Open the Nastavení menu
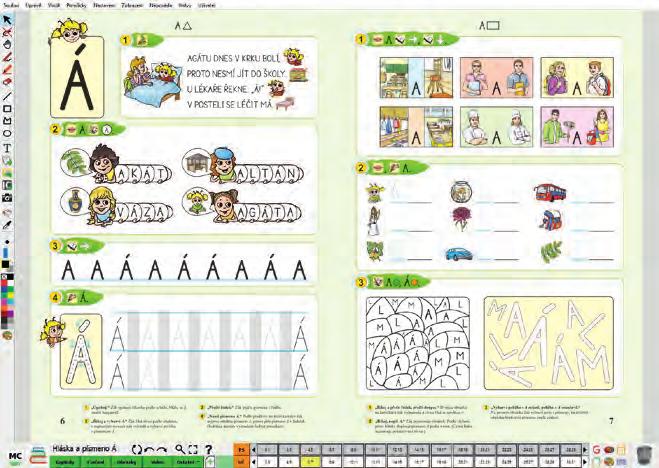 tap(104, 5)
